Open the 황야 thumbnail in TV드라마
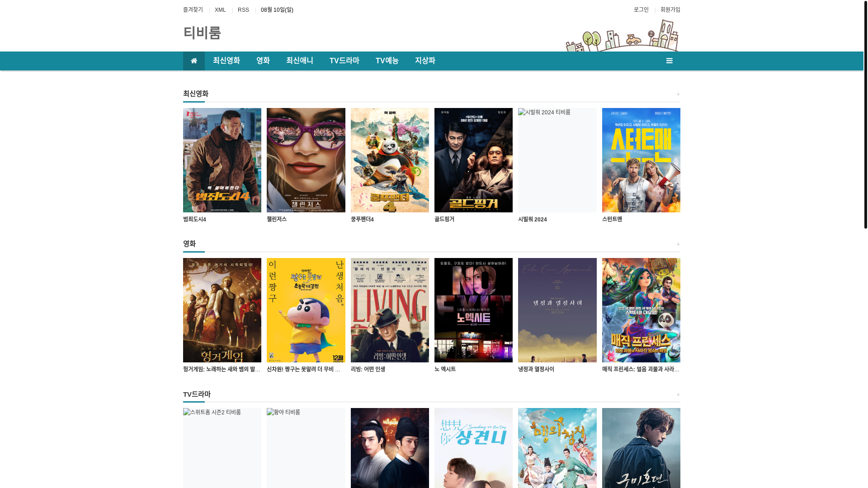Screen dimensions: 868x488 (x=306, y=448)
